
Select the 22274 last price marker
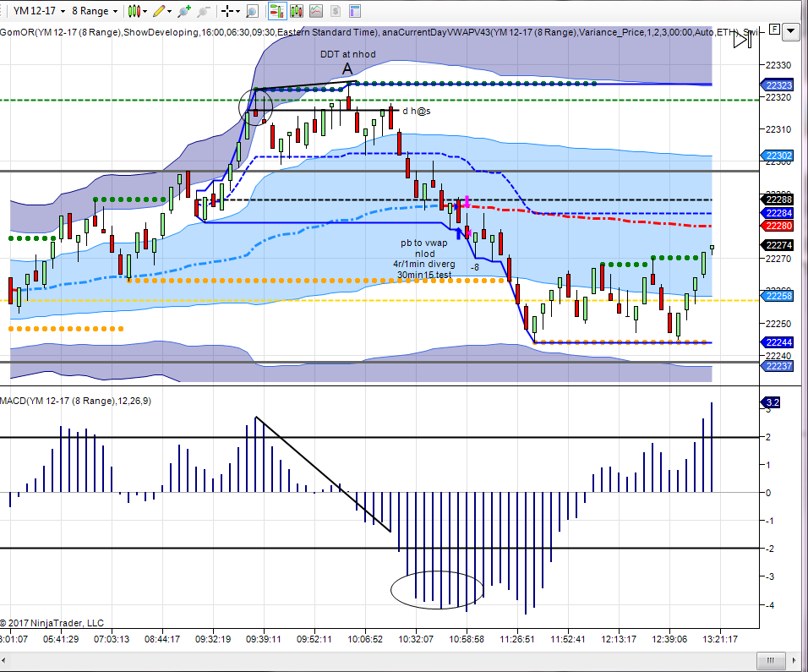pos(778,245)
